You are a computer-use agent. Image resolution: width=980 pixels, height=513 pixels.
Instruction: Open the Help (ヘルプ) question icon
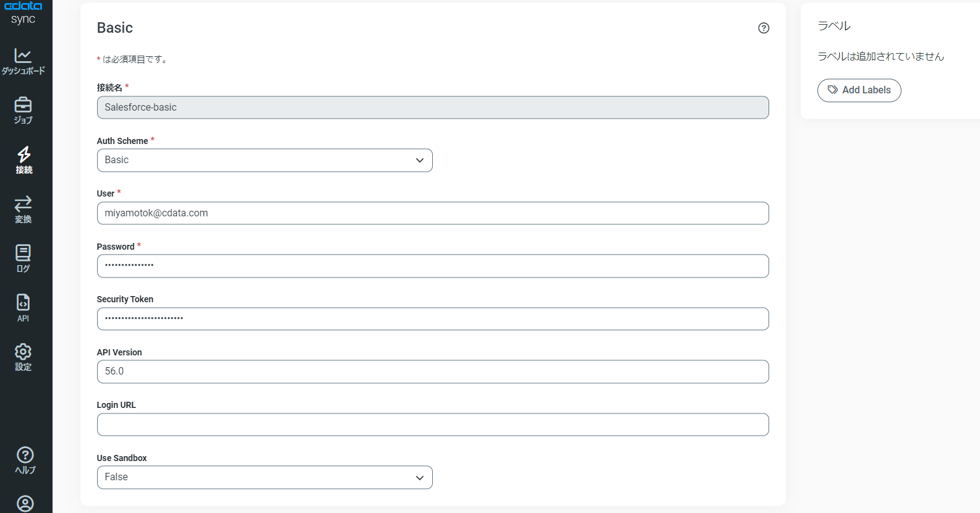[x=25, y=460]
